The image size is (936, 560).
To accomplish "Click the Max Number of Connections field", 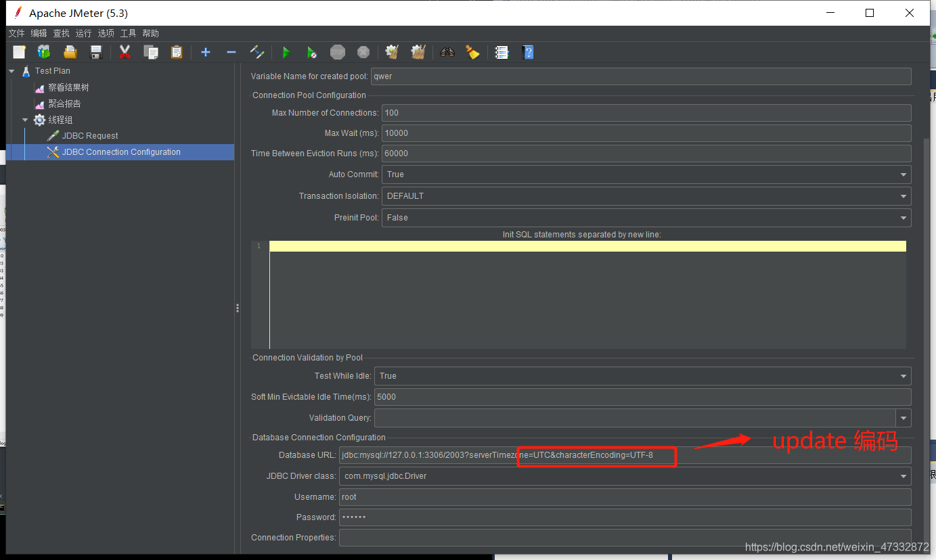I will [x=646, y=113].
